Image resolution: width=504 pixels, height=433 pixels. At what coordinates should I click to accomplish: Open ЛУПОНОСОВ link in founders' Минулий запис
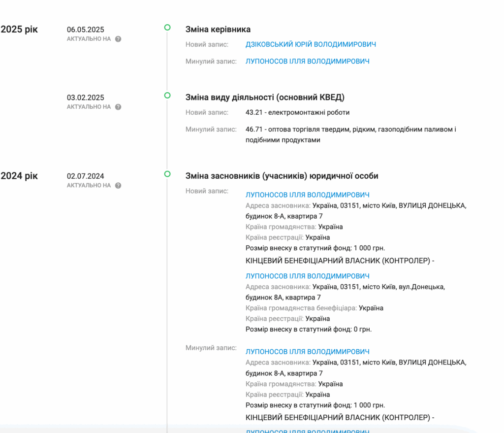(307, 352)
